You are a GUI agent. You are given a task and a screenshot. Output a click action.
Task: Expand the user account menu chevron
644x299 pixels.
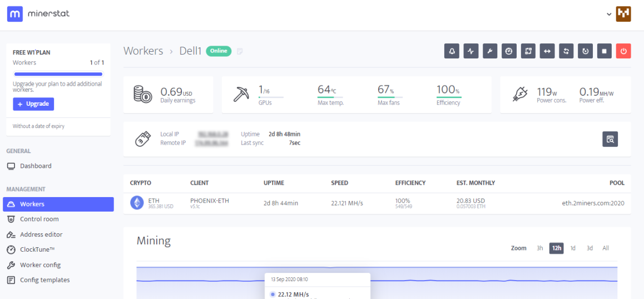609,14
